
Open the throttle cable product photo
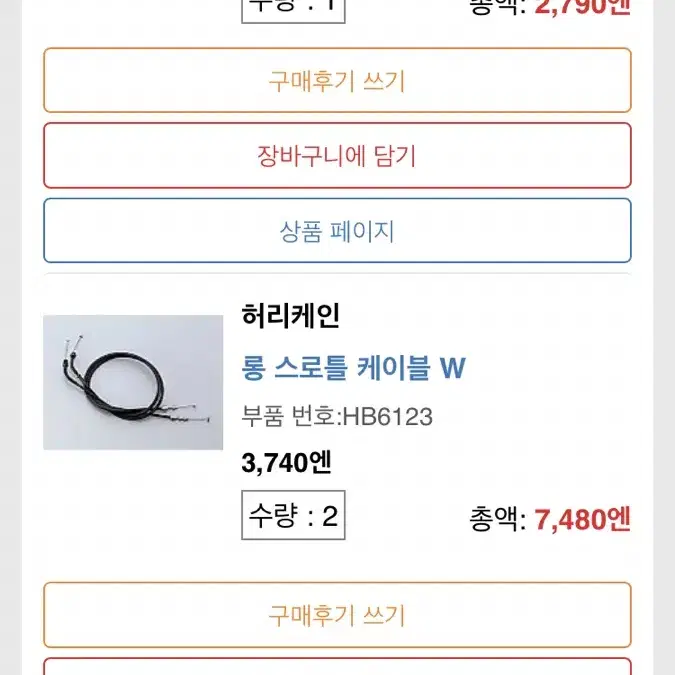click(x=133, y=382)
